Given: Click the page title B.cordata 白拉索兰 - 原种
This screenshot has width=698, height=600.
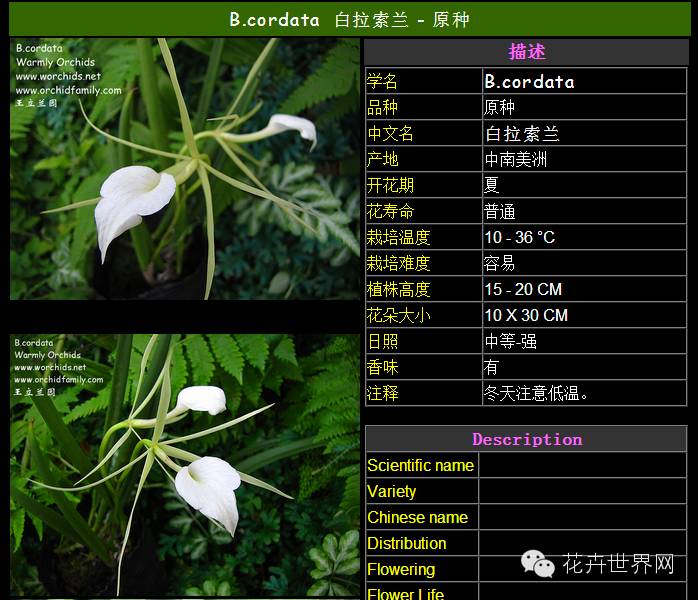Looking at the screenshot, I should click(349, 19).
